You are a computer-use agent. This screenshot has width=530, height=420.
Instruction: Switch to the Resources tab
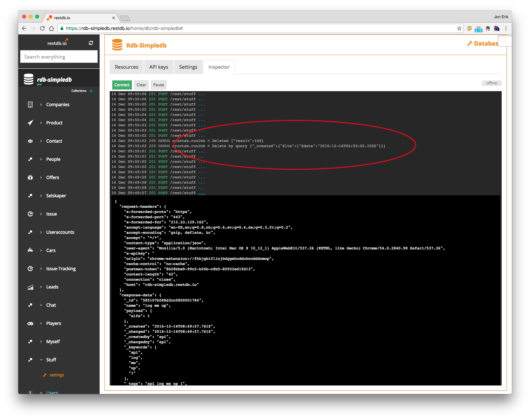click(x=127, y=67)
